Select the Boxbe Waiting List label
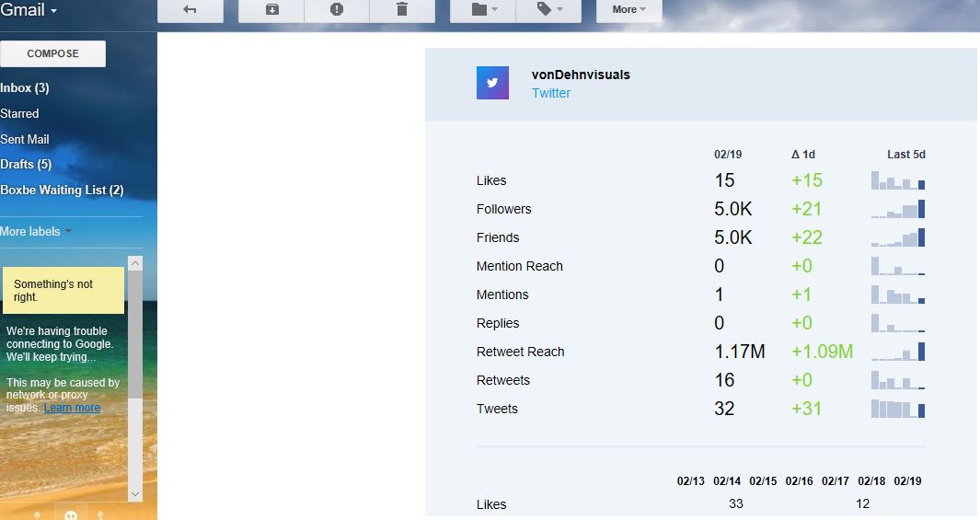The image size is (980, 520). (62, 191)
